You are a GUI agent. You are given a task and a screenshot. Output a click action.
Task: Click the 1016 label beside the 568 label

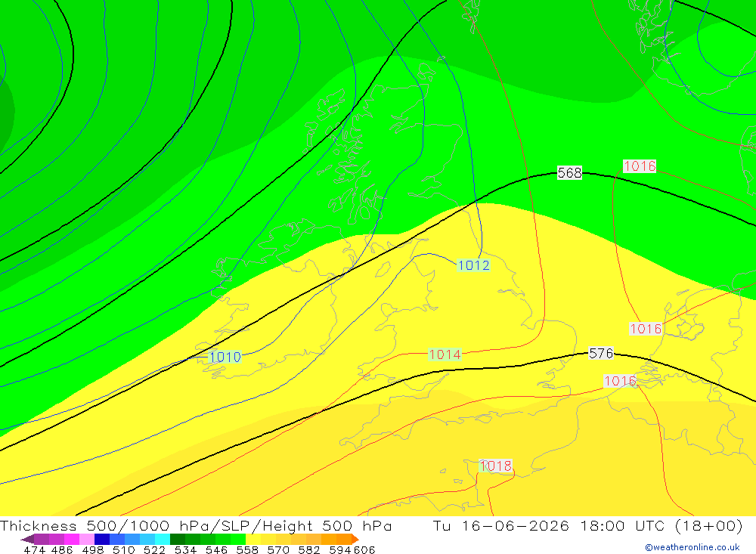(640, 166)
